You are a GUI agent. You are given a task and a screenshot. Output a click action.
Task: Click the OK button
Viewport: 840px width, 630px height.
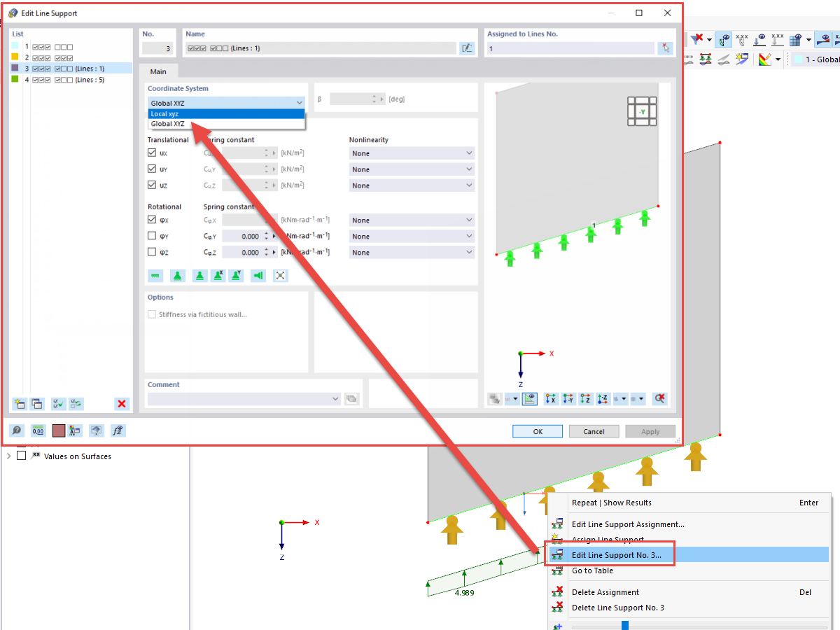point(538,431)
